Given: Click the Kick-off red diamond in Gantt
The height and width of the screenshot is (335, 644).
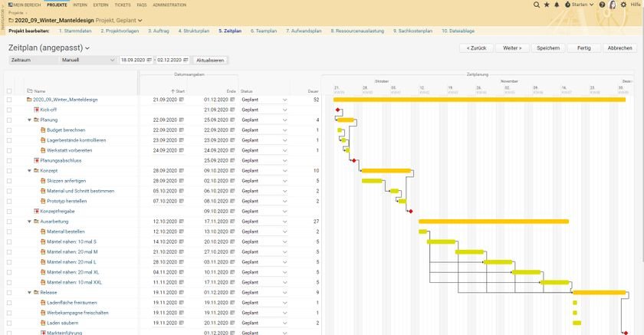Looking at the screenshot, I should pyautogui.click(x=337, y=110).
